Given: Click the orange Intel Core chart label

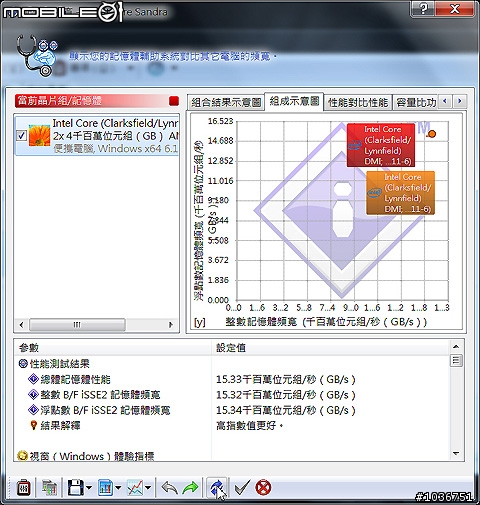Looking at the screenshot, I should (x=400, y=193).
